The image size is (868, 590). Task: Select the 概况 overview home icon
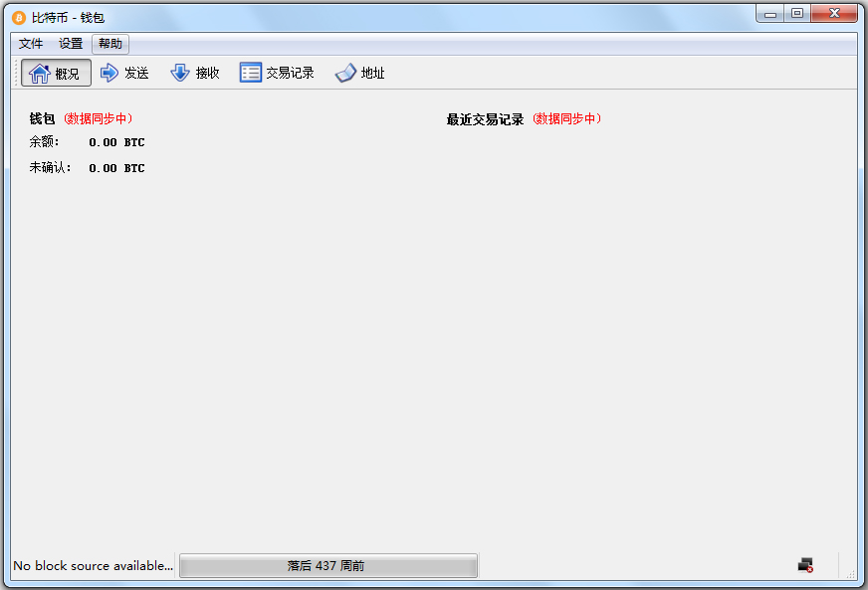click(x=39, y=73)
